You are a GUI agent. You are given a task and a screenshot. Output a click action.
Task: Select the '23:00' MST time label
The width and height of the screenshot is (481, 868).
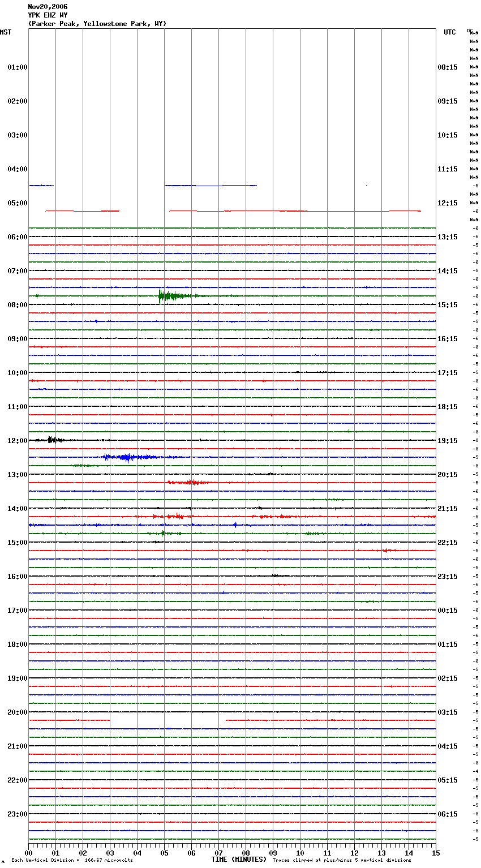18,814
